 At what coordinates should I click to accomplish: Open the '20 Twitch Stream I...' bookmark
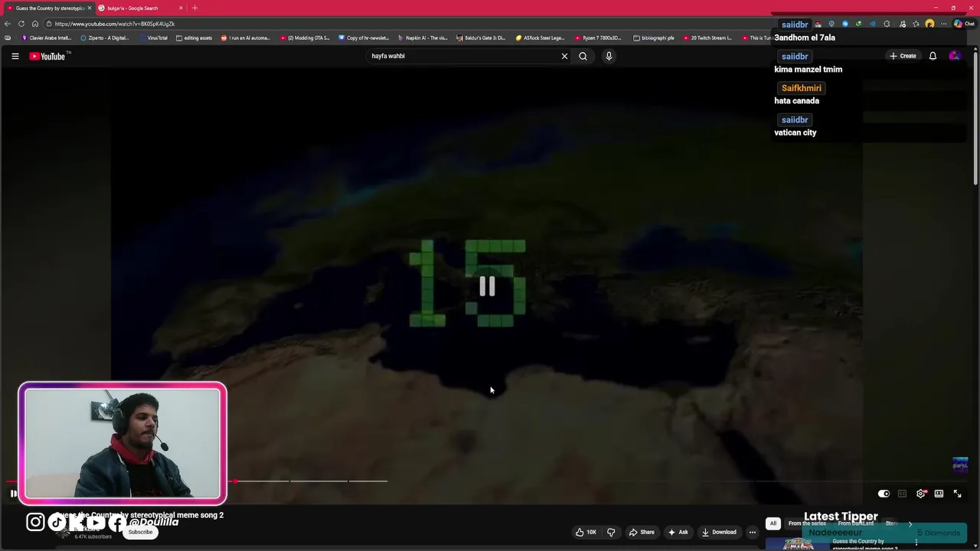tap(707, 37)
